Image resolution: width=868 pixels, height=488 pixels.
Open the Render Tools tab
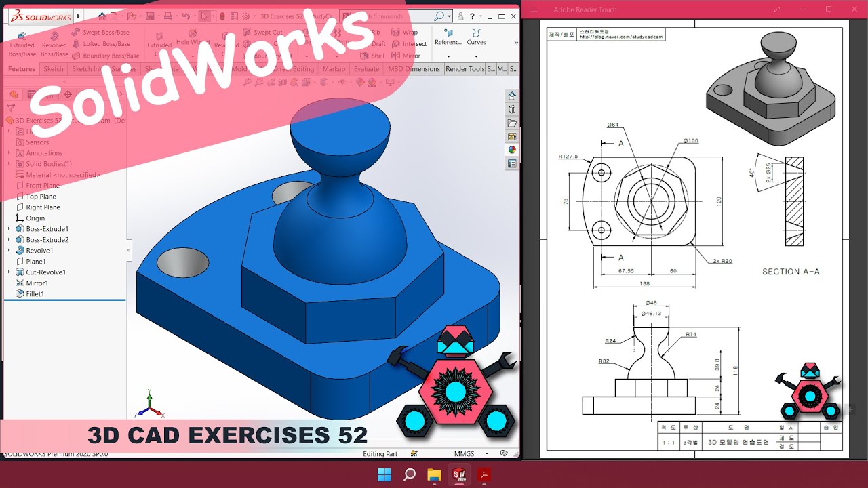pos(465,69)
